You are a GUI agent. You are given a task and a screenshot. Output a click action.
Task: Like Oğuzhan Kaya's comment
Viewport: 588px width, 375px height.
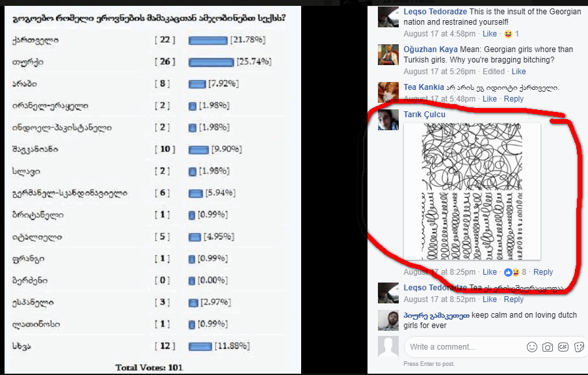click(x=518, y=72)
